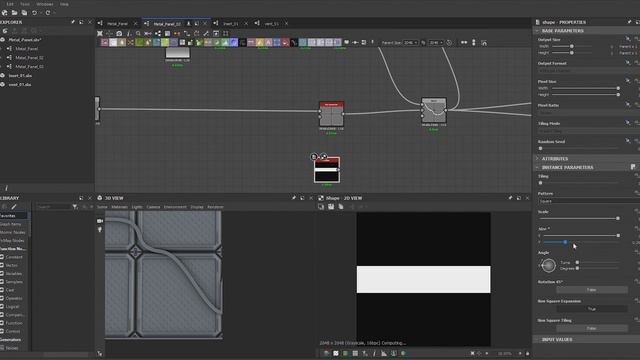
Task: Open the Lights menu in 3D View
Action: (137, 207)
